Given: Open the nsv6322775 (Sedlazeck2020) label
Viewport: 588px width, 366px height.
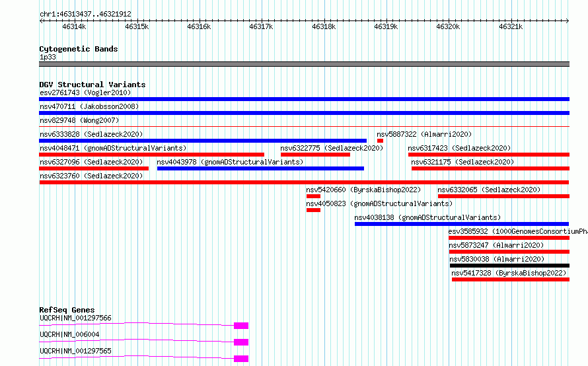Looking at the screenshot, I should click(x=332, y=148).
